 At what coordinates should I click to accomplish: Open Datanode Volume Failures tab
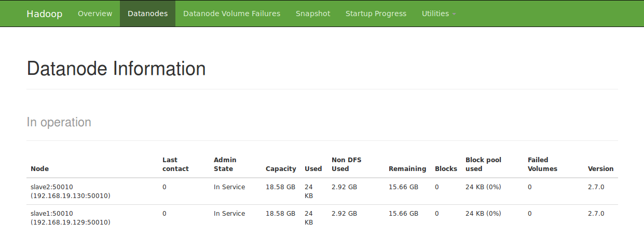(x=231, y=14)
